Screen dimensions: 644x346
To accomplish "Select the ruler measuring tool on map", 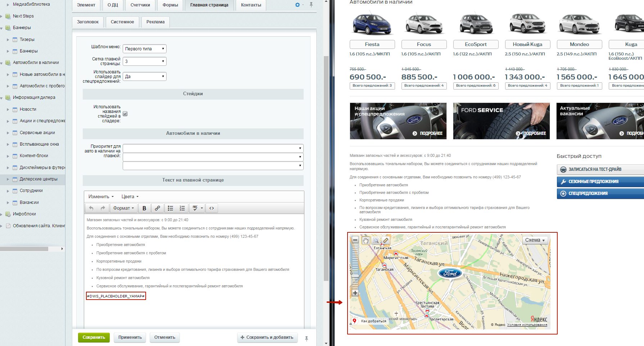I will point(386,241).
